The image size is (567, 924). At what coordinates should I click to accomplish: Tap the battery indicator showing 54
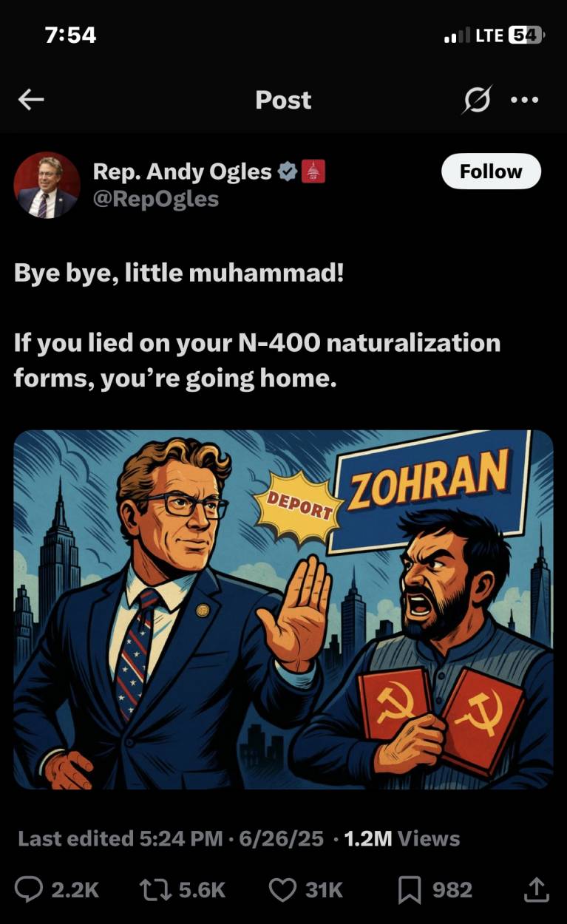pyautogui.click(x=526, y=35)
